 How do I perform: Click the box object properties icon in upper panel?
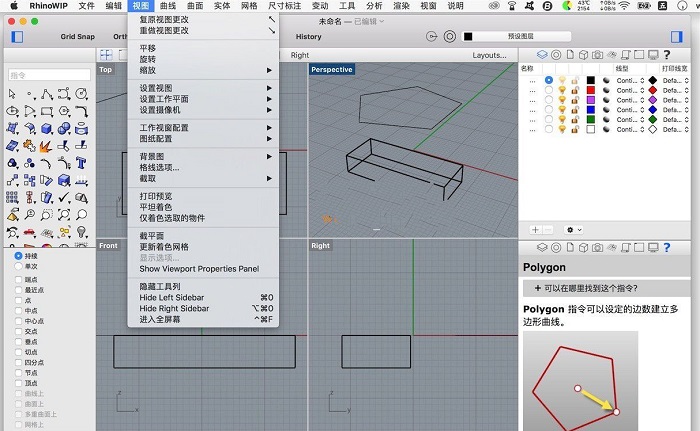point(583,55)
